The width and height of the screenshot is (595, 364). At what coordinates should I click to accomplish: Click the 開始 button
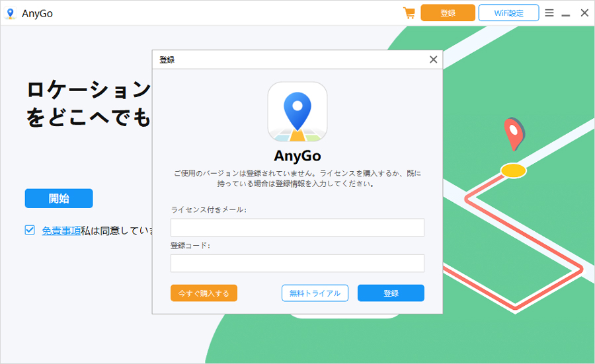pyautogui.click(x=59, y=198)
